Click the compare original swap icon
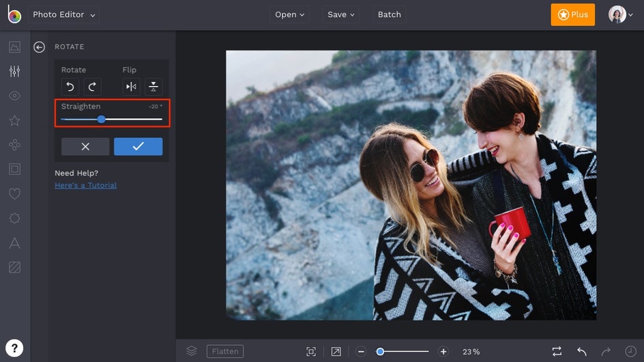The height and width of the screenshot is (362, 644). pos(557,351)
